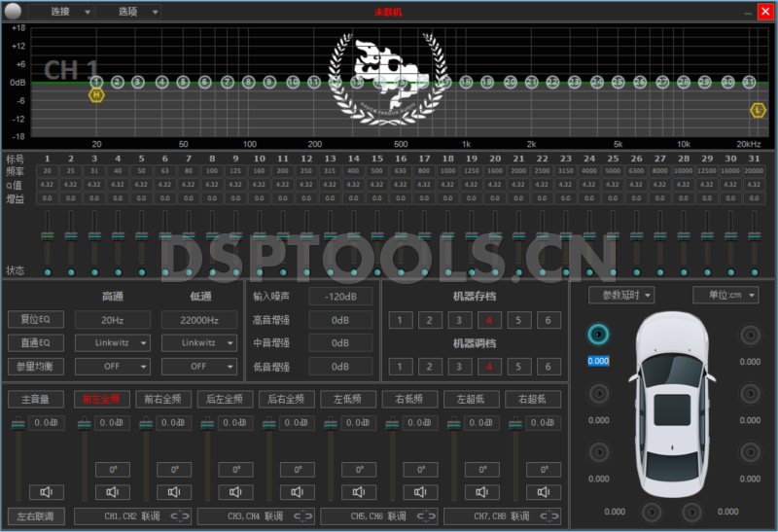Toggle the CH7,CH8 联调 link icon
The height and width of the screenshot is (532, 778).
tap(549, 514)
